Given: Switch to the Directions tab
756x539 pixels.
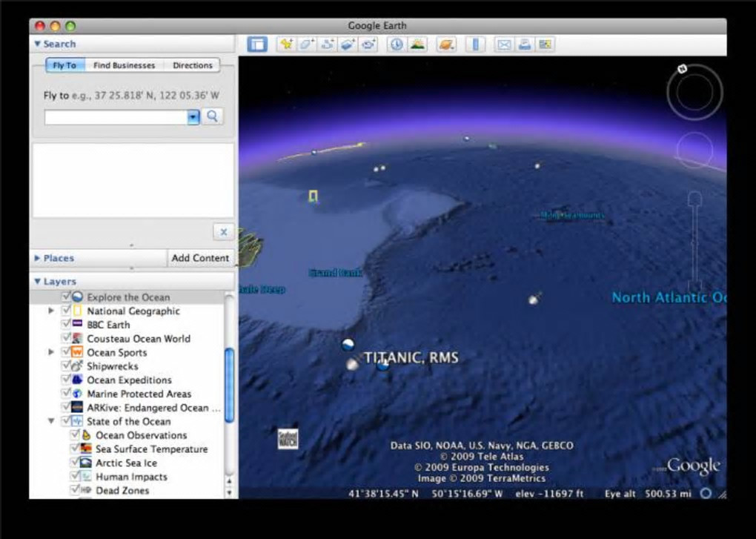Looking at the screenshot, I should click(x=193, y=65).
